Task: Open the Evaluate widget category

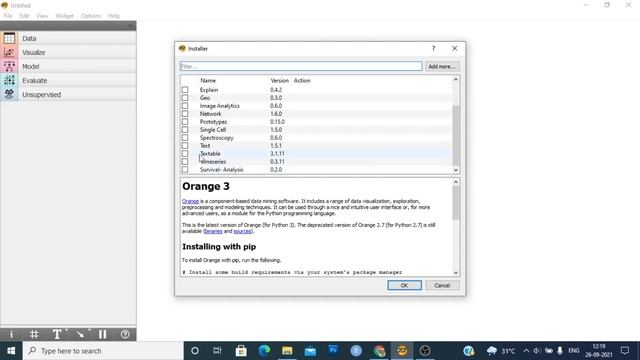Action: [68, 80]
